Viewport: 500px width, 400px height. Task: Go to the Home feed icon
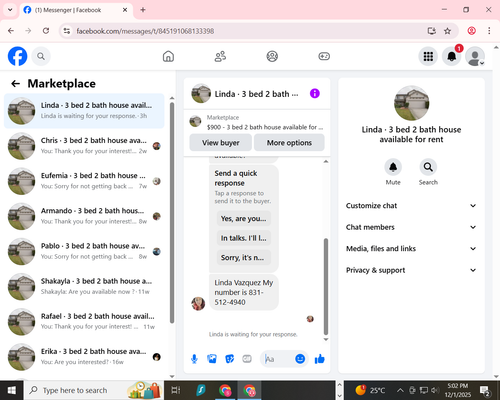tap(168, 56)
